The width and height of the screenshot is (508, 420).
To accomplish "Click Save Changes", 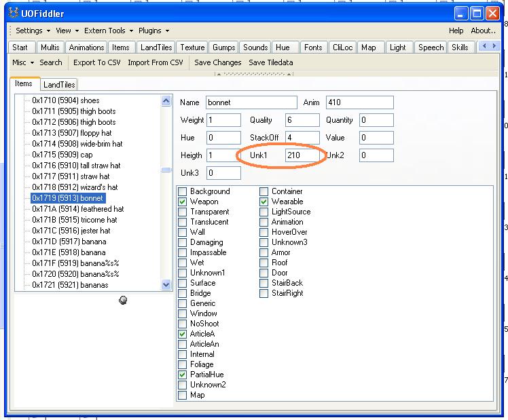I will [x=218, y=62].
